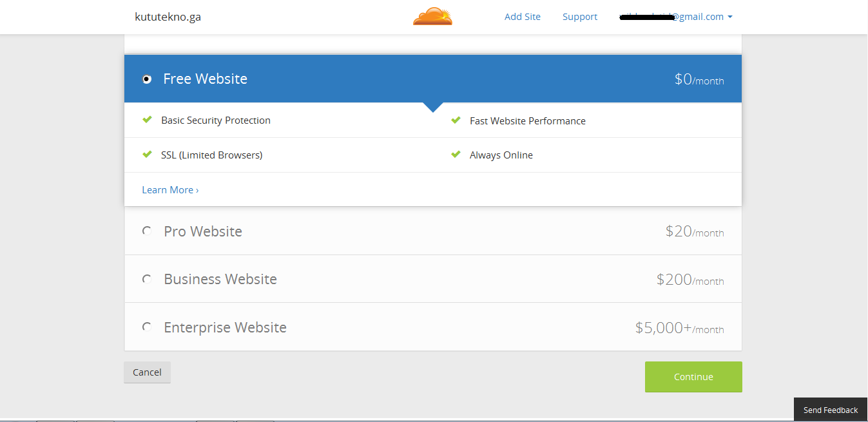Select the Enterprise Website radio button
The width and height of the screenshot is (868, 422).
pos(147,327)
